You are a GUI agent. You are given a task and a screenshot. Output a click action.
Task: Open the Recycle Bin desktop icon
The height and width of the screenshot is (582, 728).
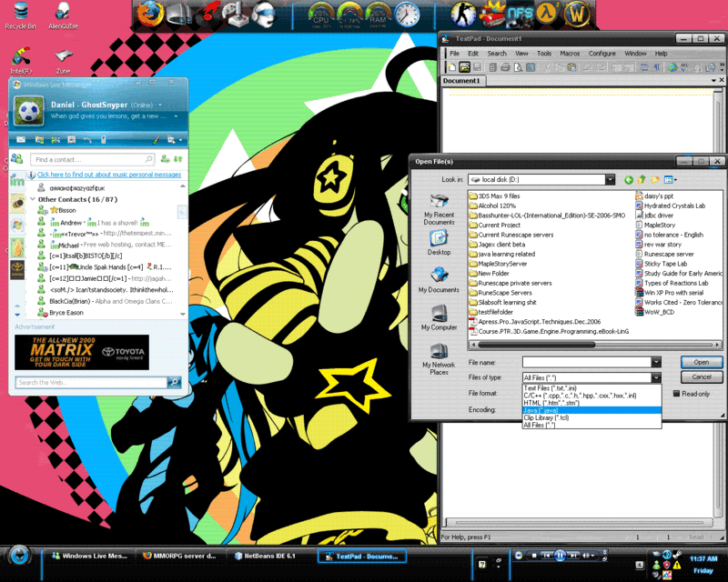(x=20, y=15)
